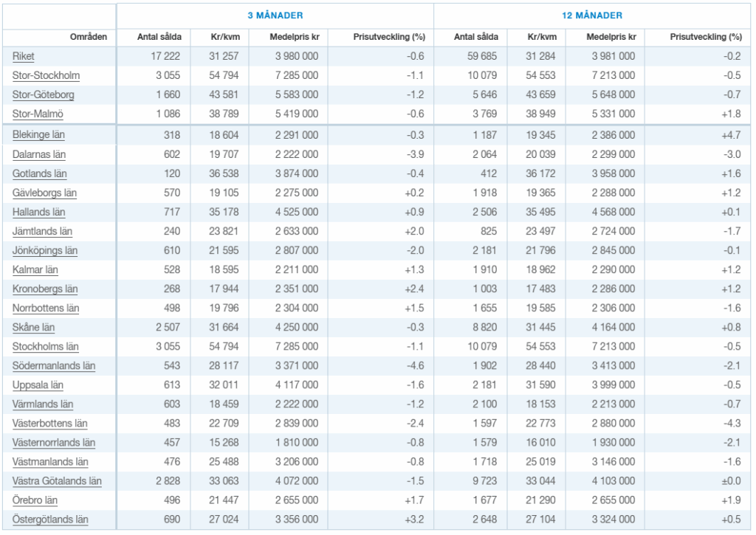Open Hallands län details
Image resolution: width=756 pixels, height=535 pixels.
click(x=39, y=212)
